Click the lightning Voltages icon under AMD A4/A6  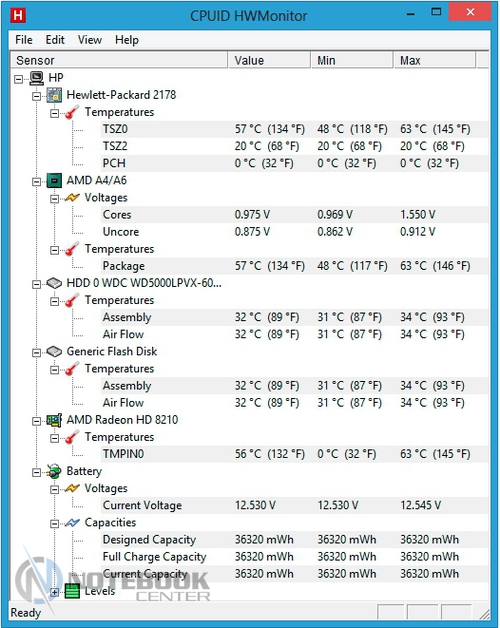pyautogui.click(x=72, y=198)
